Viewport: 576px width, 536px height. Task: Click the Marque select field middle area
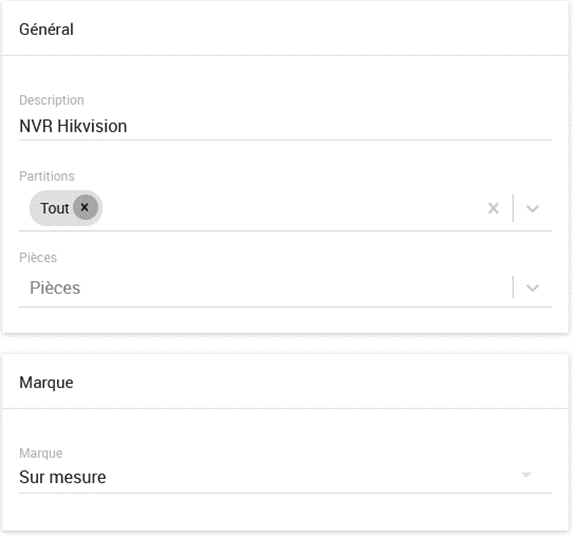tap(285, 477)
